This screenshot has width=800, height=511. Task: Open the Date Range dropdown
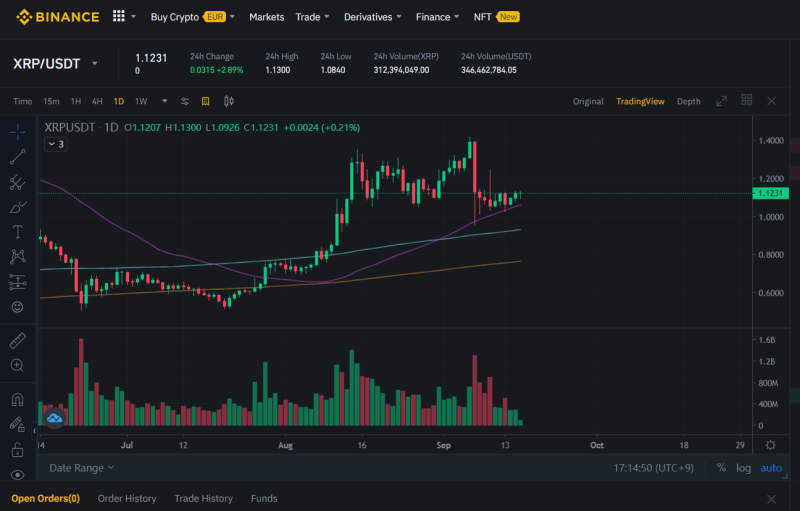tap(82, 468)
